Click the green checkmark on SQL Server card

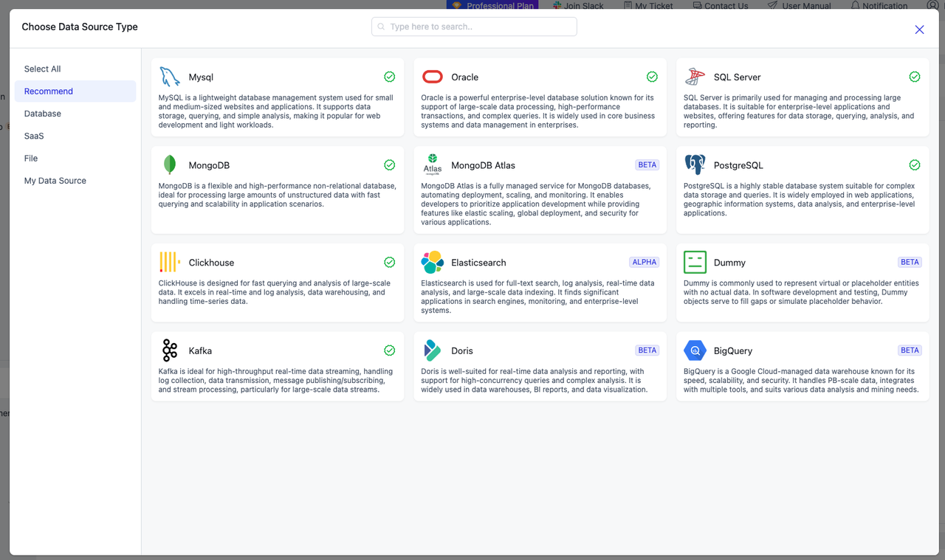coord(915,77)
